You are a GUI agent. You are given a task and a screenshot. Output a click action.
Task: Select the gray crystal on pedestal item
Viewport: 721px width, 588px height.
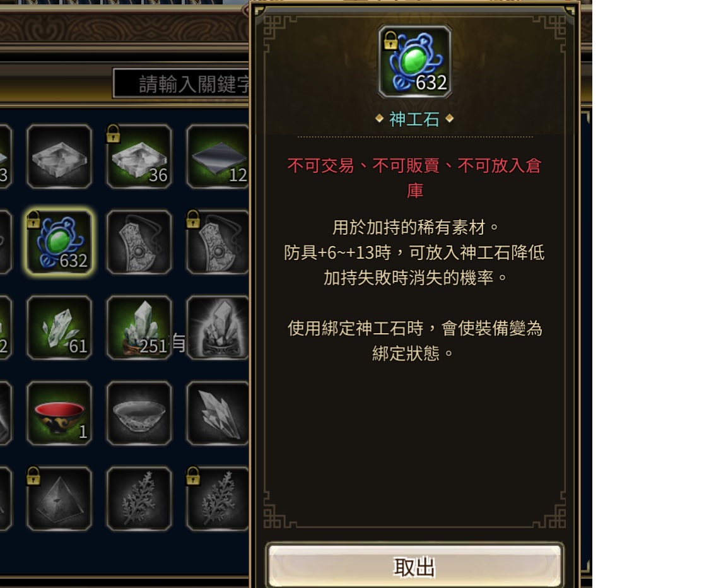(218, 327)
